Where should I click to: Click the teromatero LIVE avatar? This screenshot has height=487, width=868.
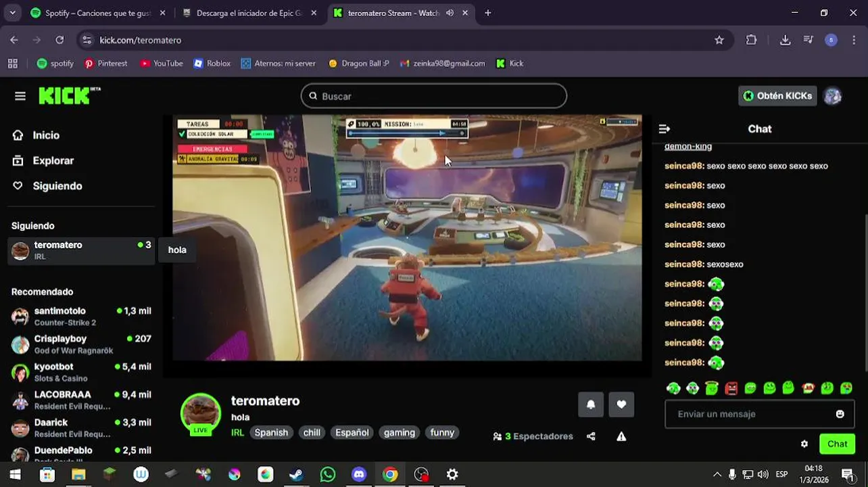pyautogui.click(x=200, y=413)
